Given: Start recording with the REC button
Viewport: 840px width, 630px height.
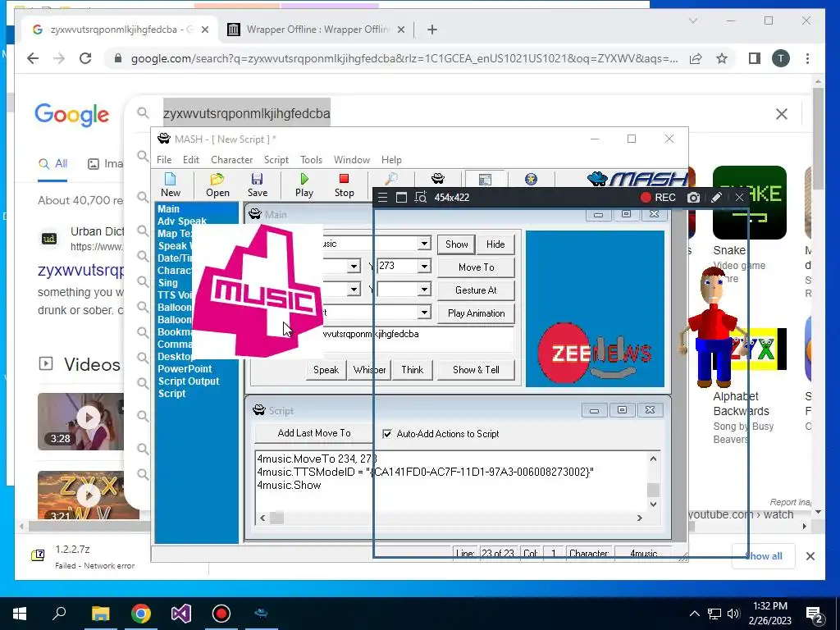Looking at the screenshot, I should coord(658,198).
